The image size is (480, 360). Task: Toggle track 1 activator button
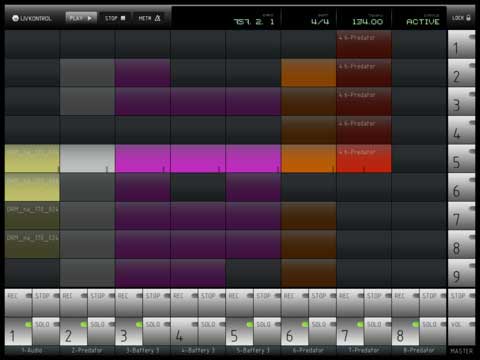[x=19, y=331]
